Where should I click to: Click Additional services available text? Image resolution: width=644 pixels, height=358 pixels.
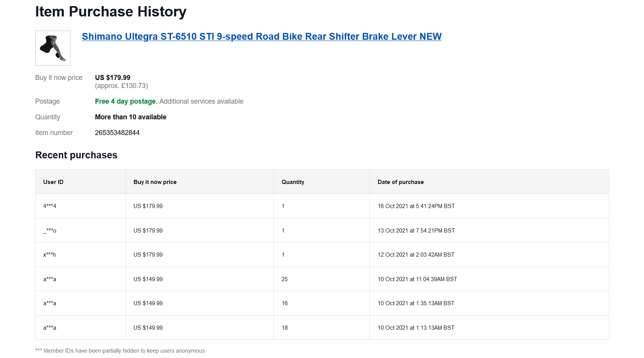pyautogui.click(x=201, y=101)
